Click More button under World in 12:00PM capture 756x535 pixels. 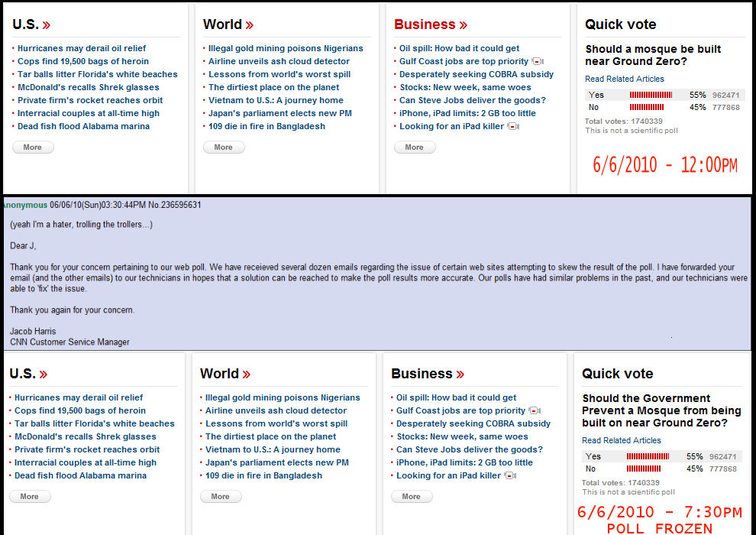pyautogui.click(x=224, y=148)
